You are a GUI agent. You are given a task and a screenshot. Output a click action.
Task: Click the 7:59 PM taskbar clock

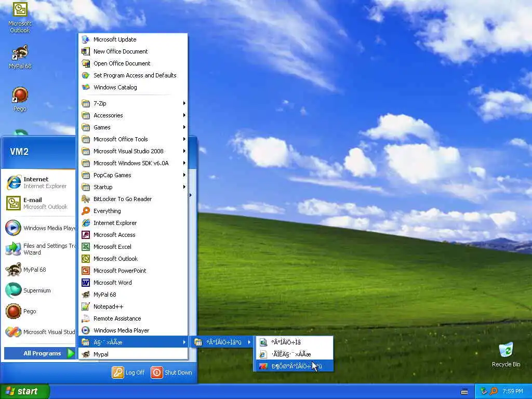[513, 392]
